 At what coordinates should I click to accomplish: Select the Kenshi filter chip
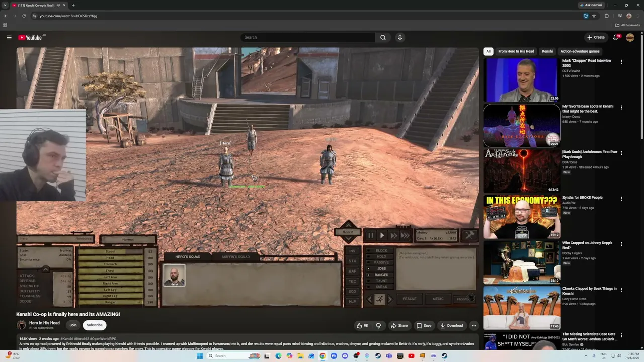tap(547, 51)
